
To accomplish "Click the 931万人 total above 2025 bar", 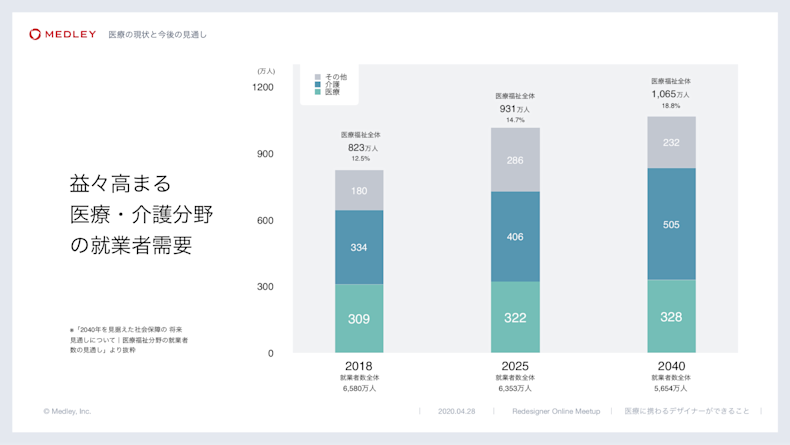I will (514, 109).
